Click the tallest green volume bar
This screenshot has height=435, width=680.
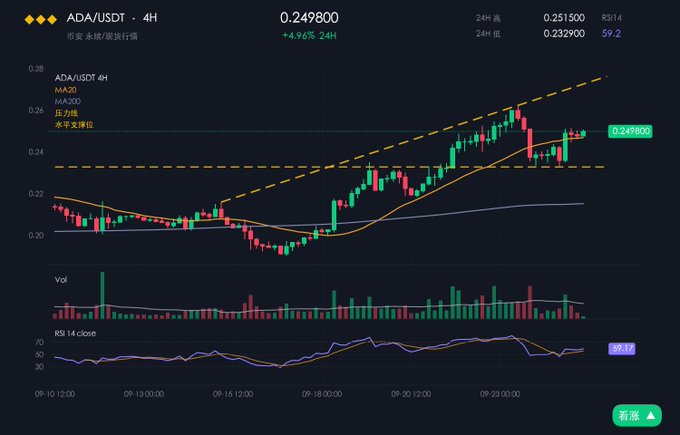coord(102,295)
